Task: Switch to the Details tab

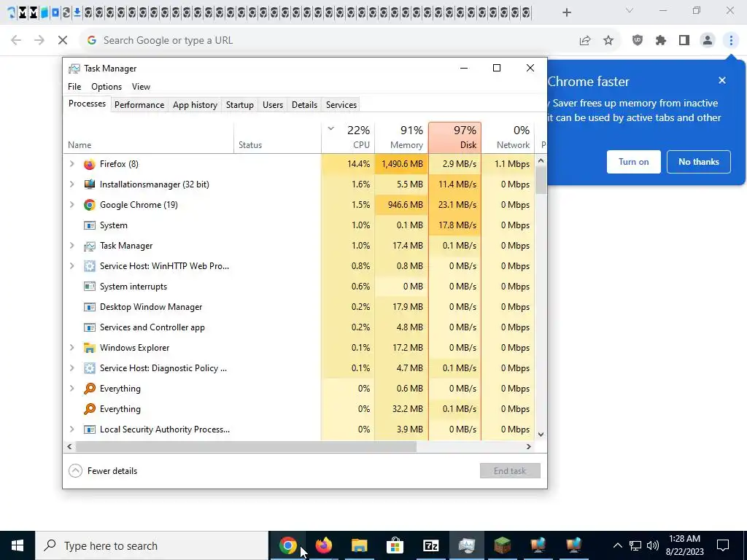Action: click(304, 105)
